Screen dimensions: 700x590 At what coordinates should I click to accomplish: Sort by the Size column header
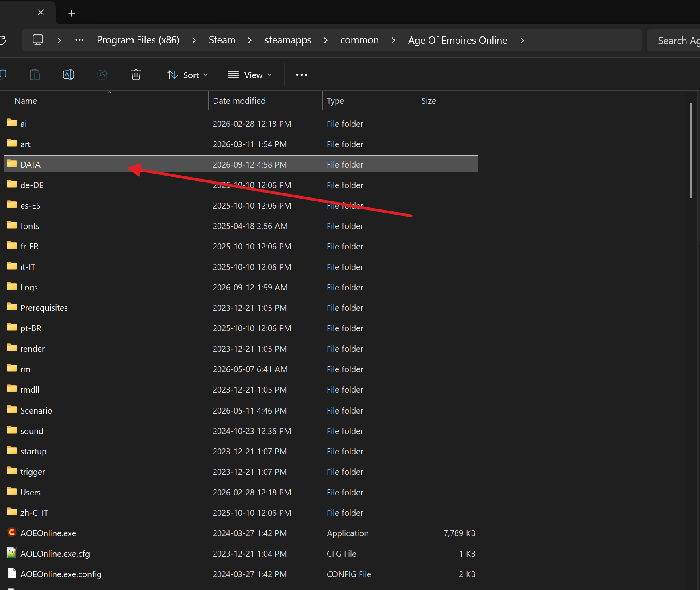(429, 101)
